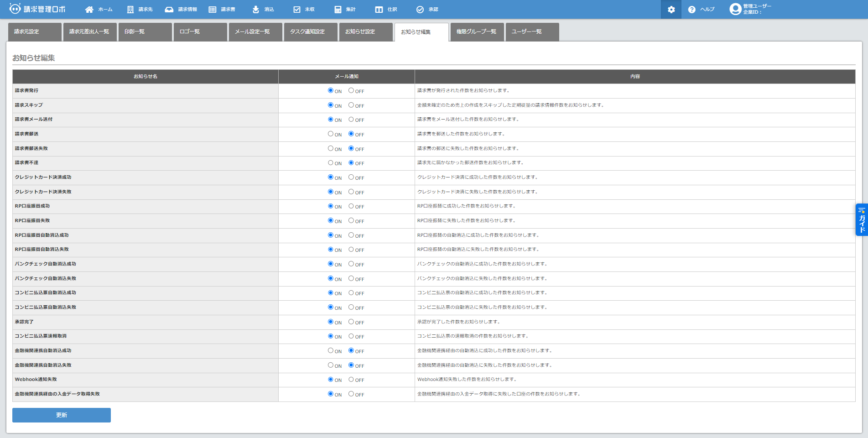The image size is (868, 438).
Task: Click the ホーム house icon
Action: pos(89,10)
